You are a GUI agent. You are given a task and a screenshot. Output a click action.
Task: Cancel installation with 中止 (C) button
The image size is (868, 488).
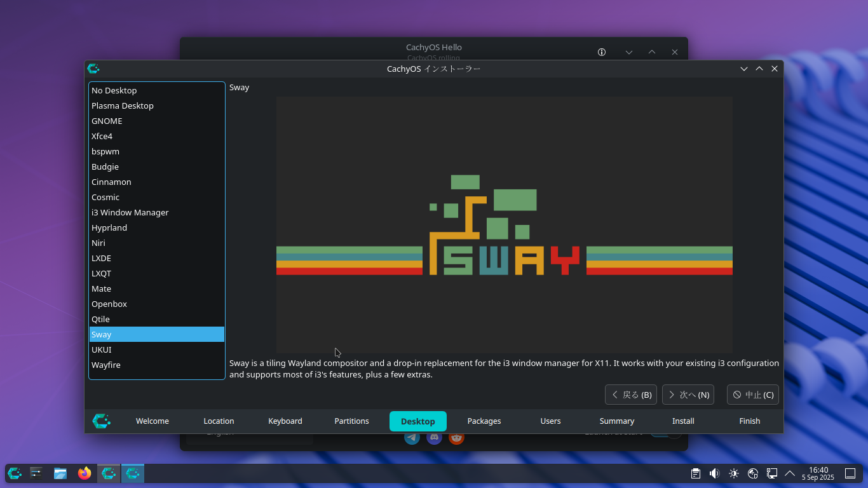click(753, 395)
